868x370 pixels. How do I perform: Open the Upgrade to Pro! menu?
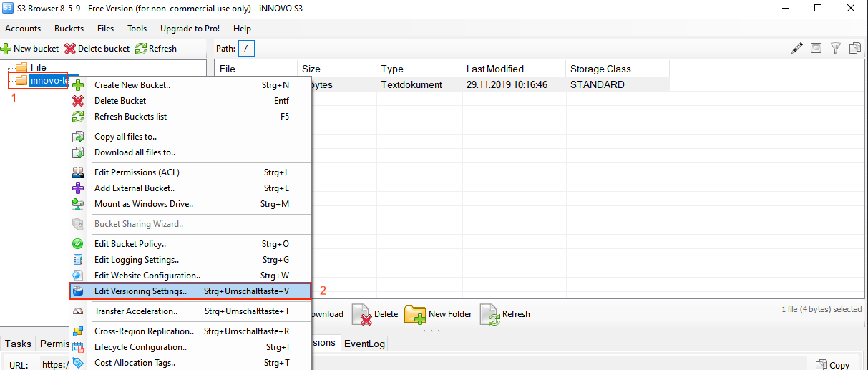pyautogui.click(x=190, y=29)
